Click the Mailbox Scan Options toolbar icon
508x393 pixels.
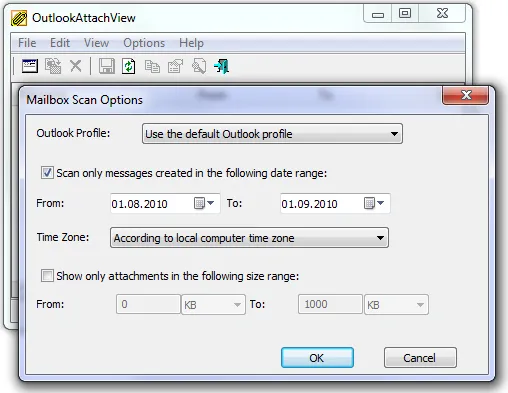point(30,66)
